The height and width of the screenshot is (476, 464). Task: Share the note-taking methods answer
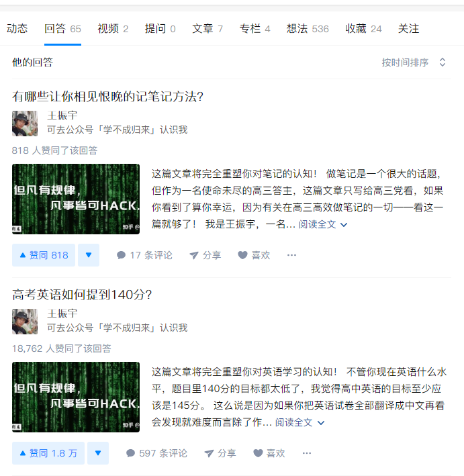[205, 255]
